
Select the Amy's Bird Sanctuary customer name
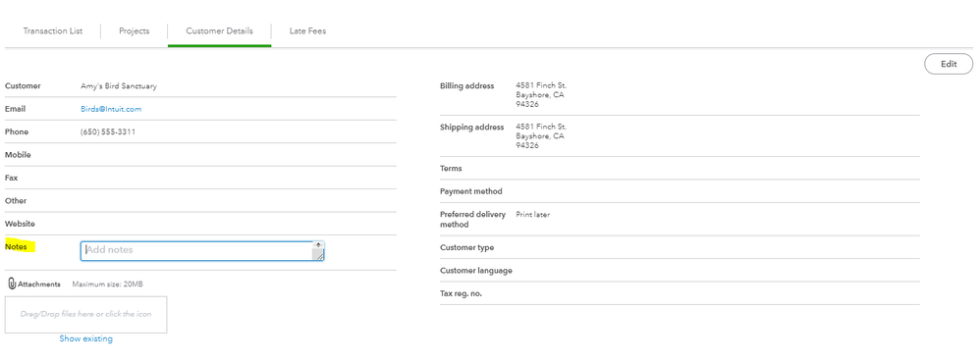[119, 86]
